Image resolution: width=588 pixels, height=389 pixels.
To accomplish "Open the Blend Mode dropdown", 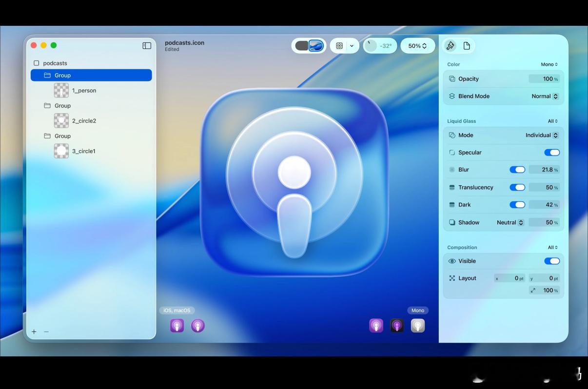I will click(545, 97).
